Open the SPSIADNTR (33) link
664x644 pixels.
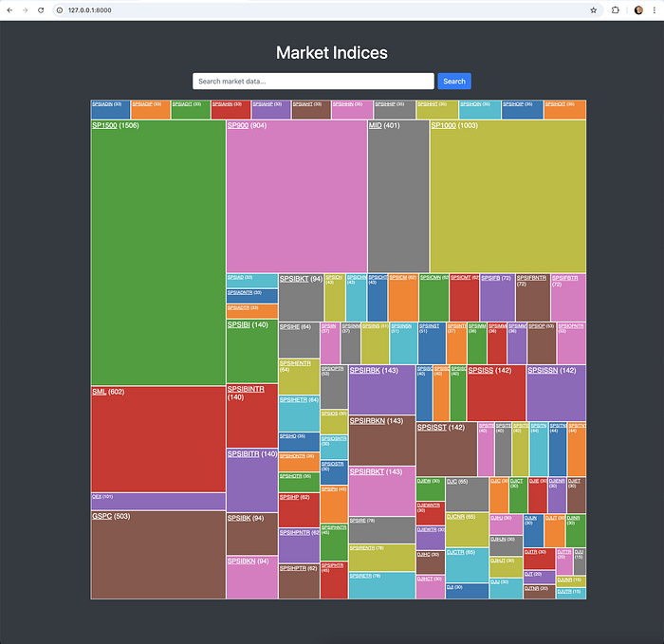(x=240, y=292)
